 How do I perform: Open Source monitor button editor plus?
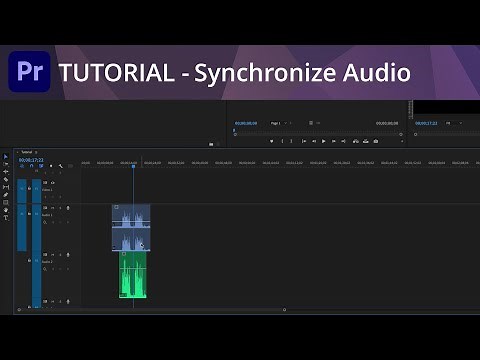[x=402, y=141]
